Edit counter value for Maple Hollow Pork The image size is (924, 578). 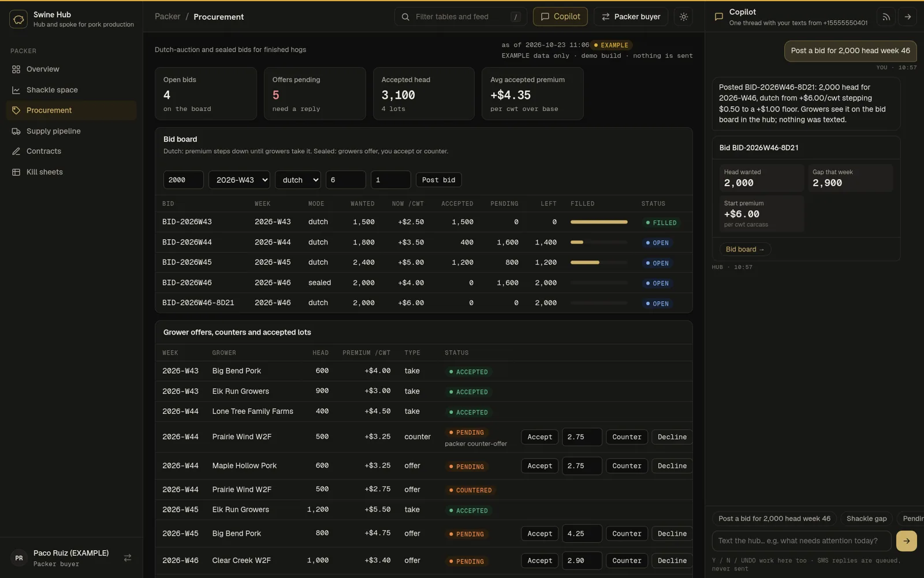[582, 466]
